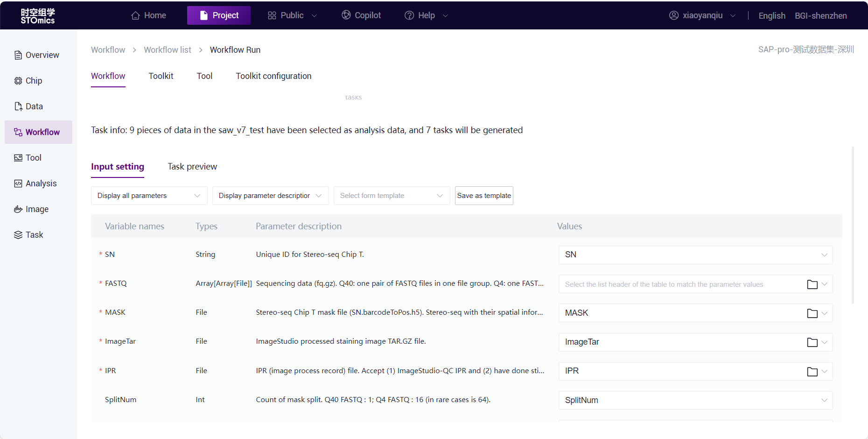Expand the Display all parameters dropdown

tap(149, 196)
